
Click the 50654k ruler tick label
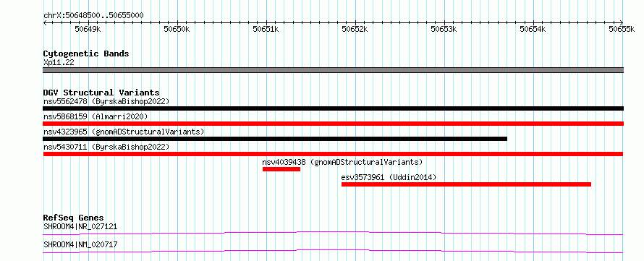point(533,29)
